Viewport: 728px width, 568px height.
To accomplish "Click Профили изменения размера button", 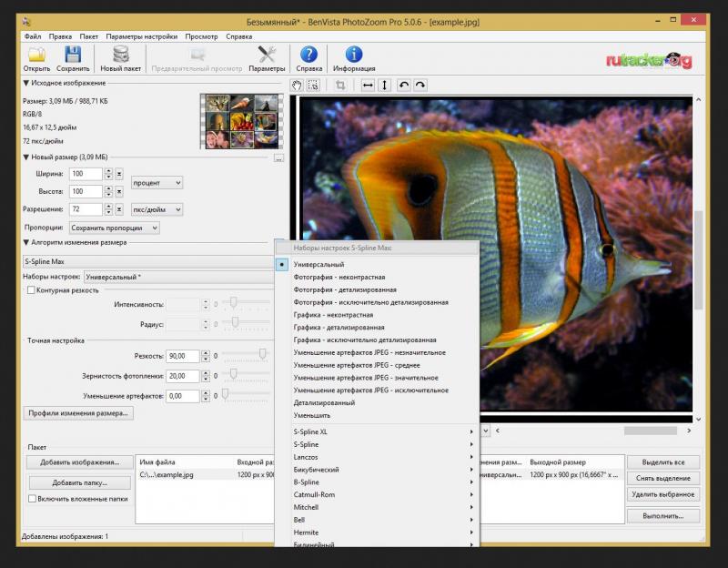I will pos(78,413).
